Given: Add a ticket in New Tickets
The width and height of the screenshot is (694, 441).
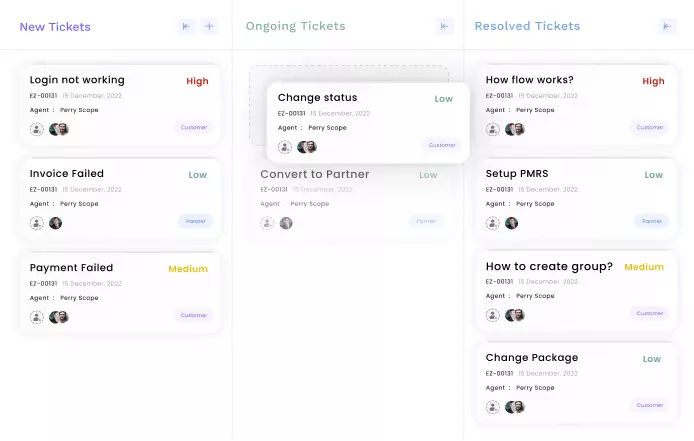Looking at the screenshot, I should 210,27.
